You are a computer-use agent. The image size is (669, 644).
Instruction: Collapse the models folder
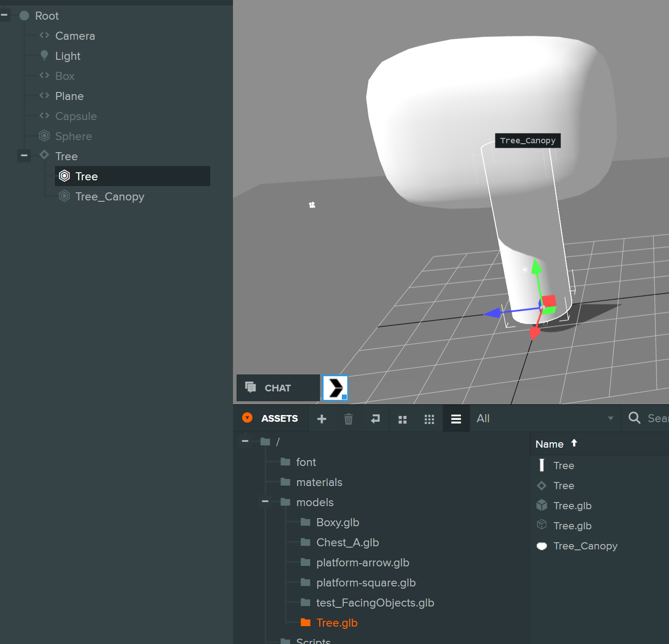(x=265, y=502)
